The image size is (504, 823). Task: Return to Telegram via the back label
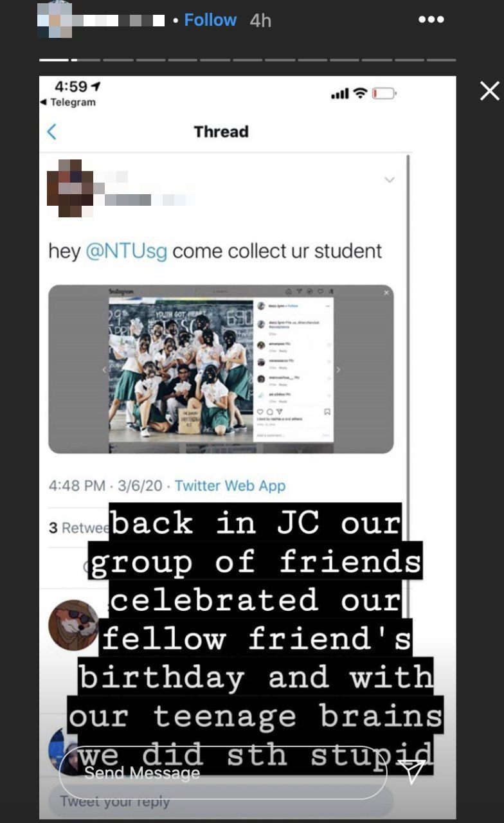tap(67, 102)
